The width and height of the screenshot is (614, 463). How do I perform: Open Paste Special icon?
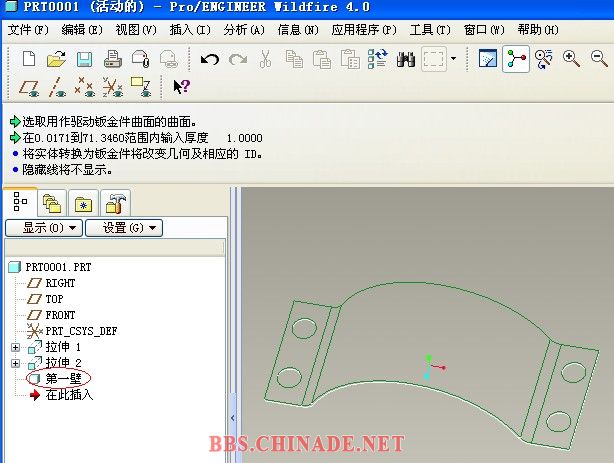350,59
